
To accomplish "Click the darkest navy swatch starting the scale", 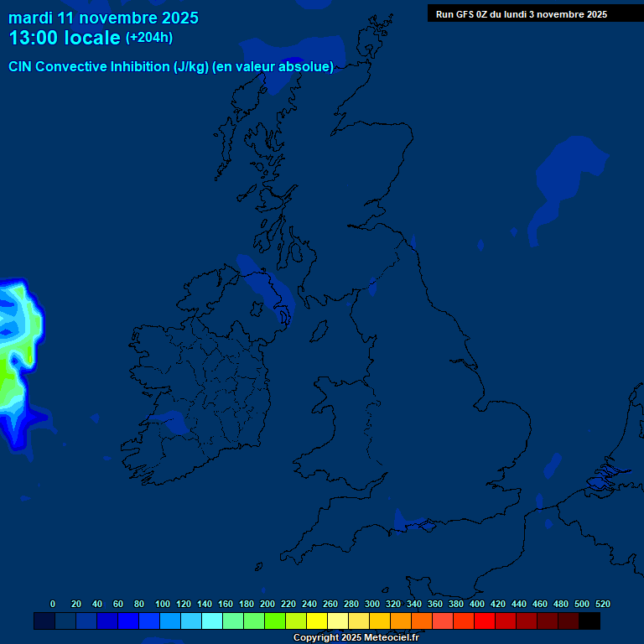I will click(x=44, y=621).
